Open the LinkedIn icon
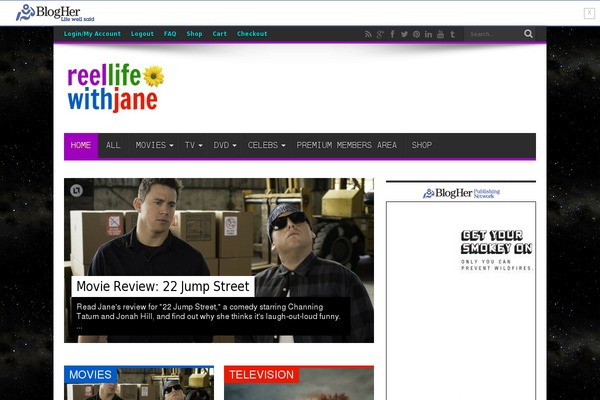 click(428, 34)
